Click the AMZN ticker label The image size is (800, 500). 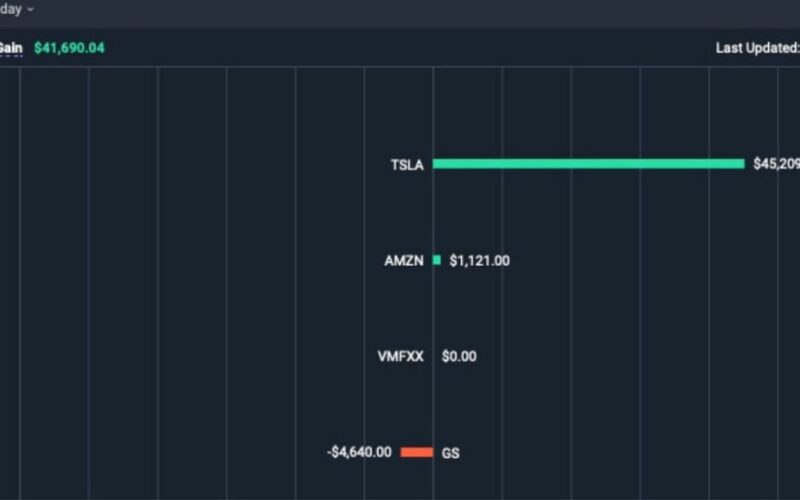[x=404, y=261]
